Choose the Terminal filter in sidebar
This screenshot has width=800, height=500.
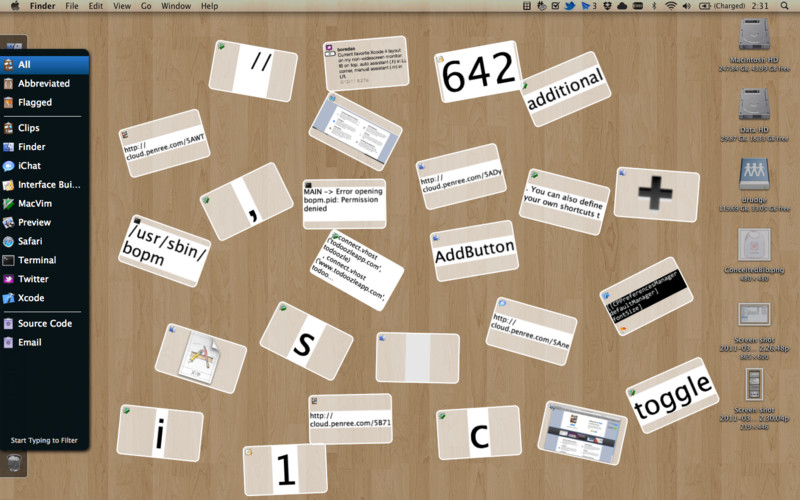click(x=44, y=260)
